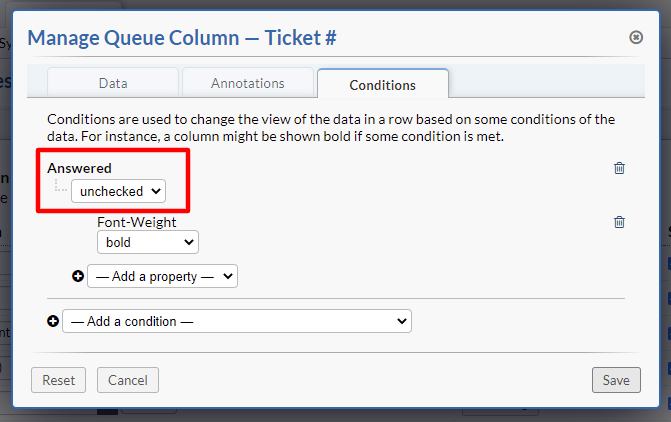Image resolution: width=671 pixels, height=422 pixels.
Task: Click the Font-Weight property label
Action: (136, 223)
